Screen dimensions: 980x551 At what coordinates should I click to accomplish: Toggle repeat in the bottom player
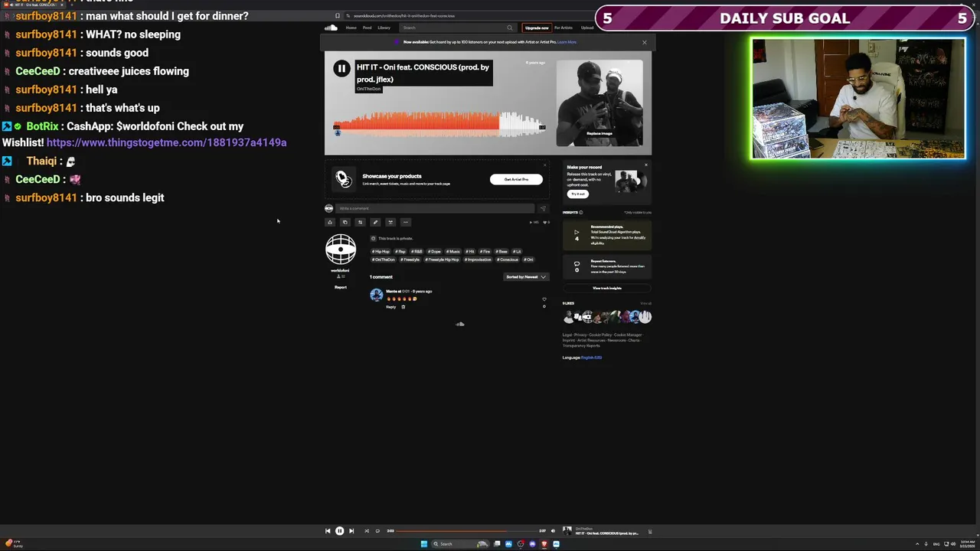coord(377,531)
